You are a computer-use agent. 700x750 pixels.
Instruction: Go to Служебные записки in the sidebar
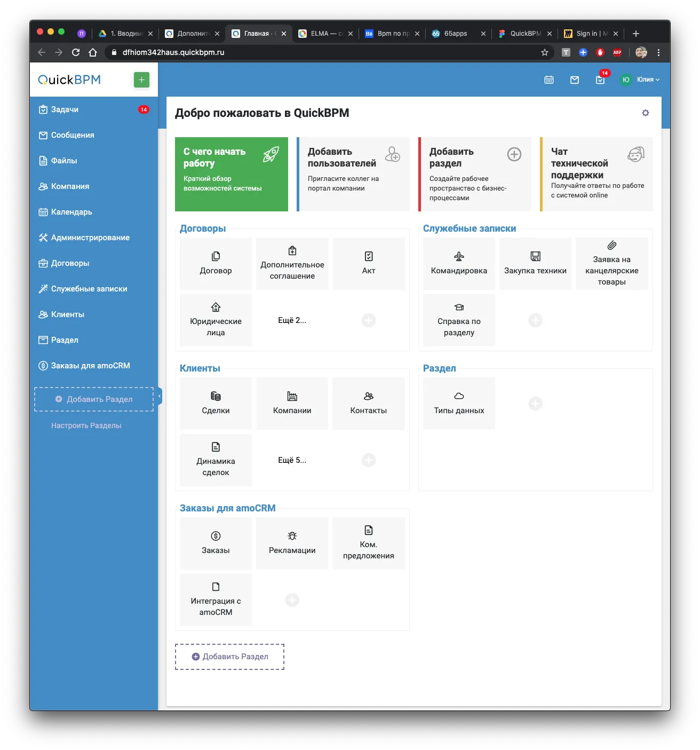[94, 289]
